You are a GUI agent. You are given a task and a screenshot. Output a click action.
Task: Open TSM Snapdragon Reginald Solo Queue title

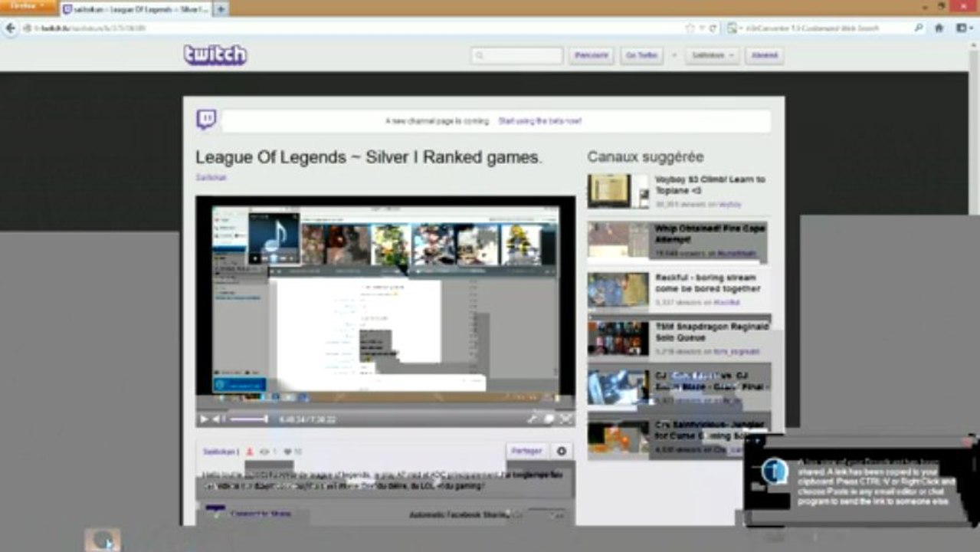pyautogui.click(x=712, y=332)
